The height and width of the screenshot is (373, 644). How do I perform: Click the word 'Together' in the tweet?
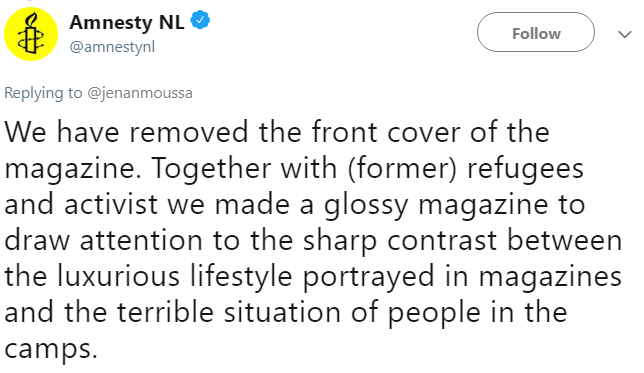(212, 169)
